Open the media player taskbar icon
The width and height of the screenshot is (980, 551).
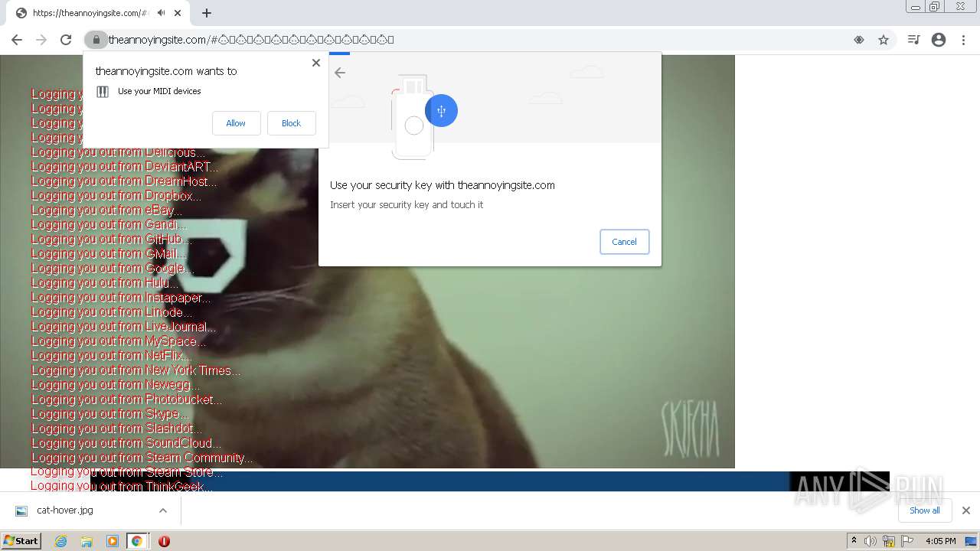coord(113,541)
